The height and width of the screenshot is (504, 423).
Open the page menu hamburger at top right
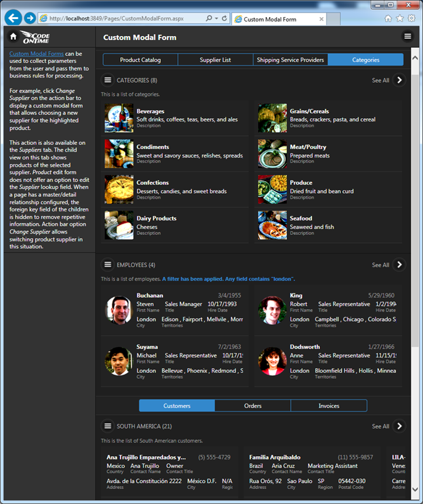[407, 36]
